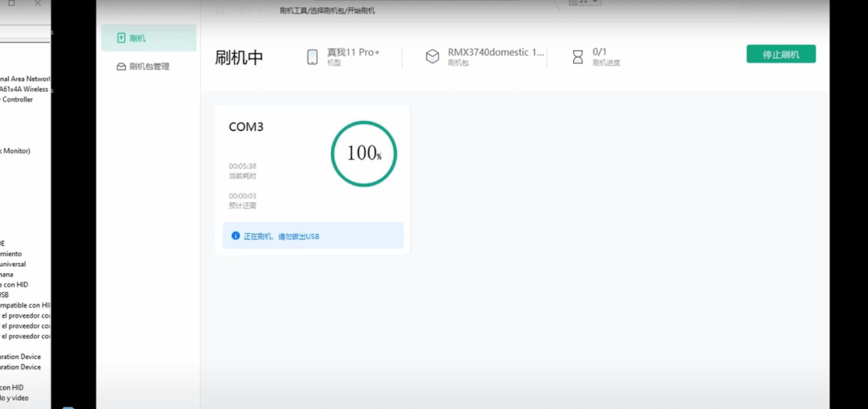Click the 刷机工具/选择刷机包/开始刷机 breadcrumb path

[327, 11]
